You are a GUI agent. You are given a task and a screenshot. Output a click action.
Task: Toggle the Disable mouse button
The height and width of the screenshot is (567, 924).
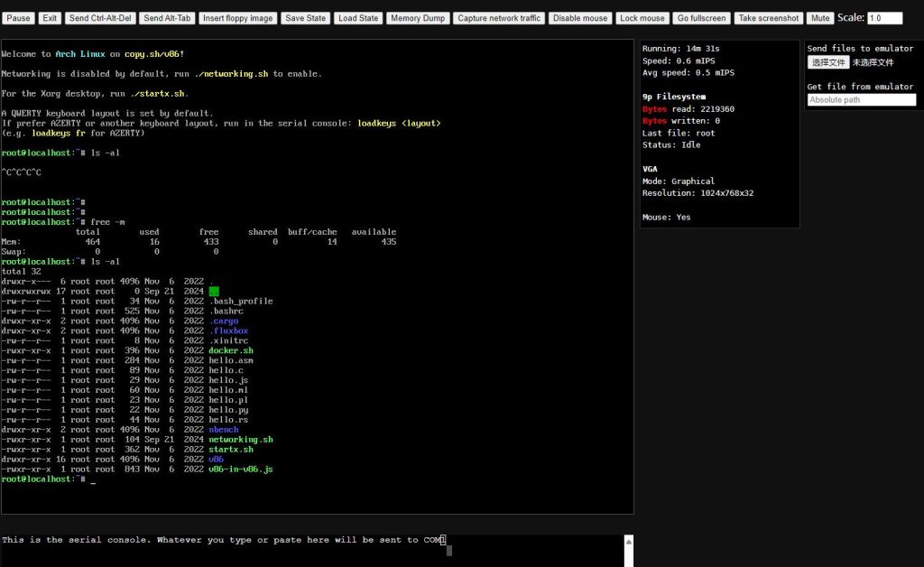[580, 18]
